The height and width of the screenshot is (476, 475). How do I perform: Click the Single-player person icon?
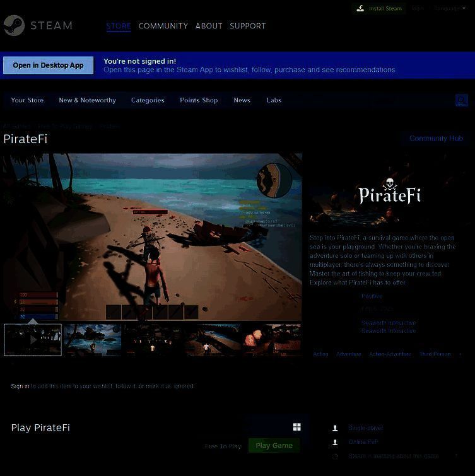coord(335,428)
